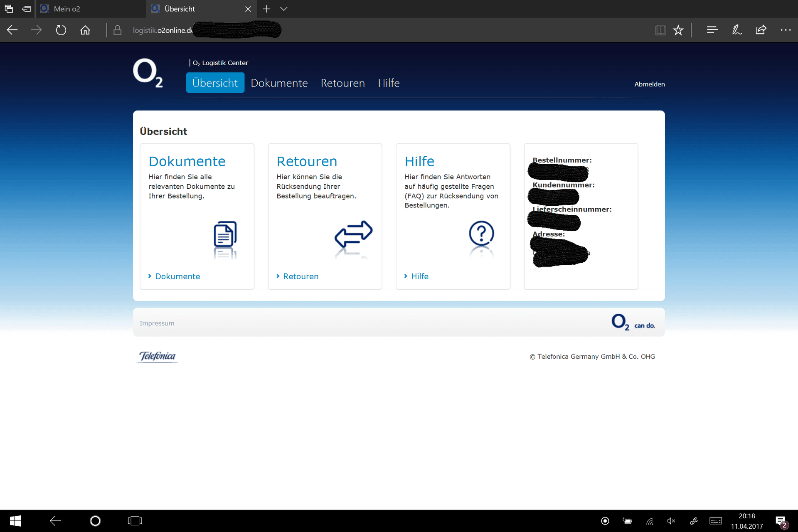Log out via the Abmelden link
The width and height of the screenshot is (798, 532).
[x=650, y=84]
